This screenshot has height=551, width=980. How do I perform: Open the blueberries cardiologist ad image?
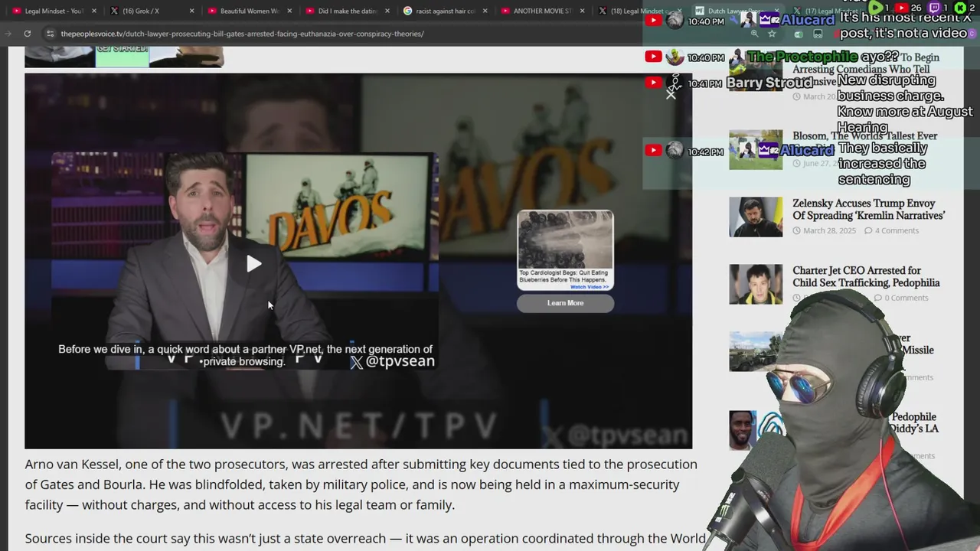[565, 240]
